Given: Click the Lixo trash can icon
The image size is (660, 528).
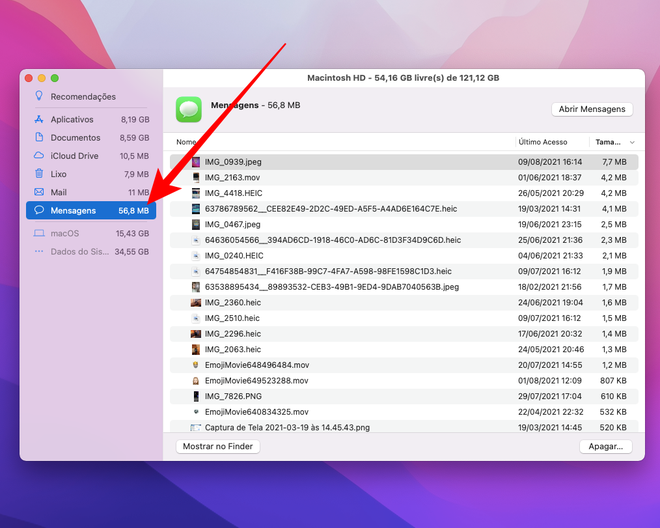Looking at the screenshot, I should click(x=39, y=173).
